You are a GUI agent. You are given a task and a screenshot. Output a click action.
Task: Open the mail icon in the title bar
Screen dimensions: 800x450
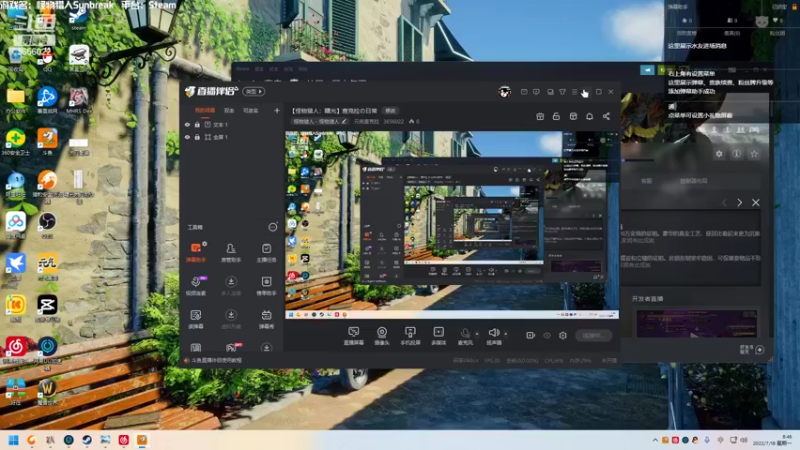tap(524, 92)
